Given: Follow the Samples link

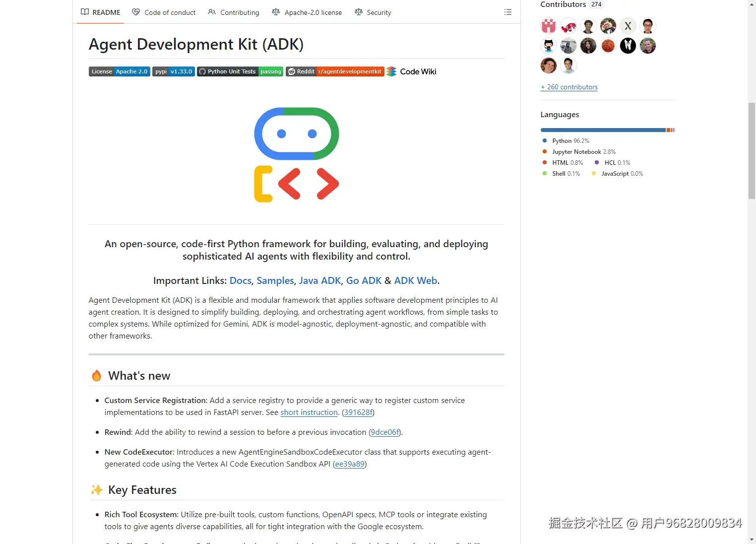Looking at the screenshot, I should coord(275,280).
